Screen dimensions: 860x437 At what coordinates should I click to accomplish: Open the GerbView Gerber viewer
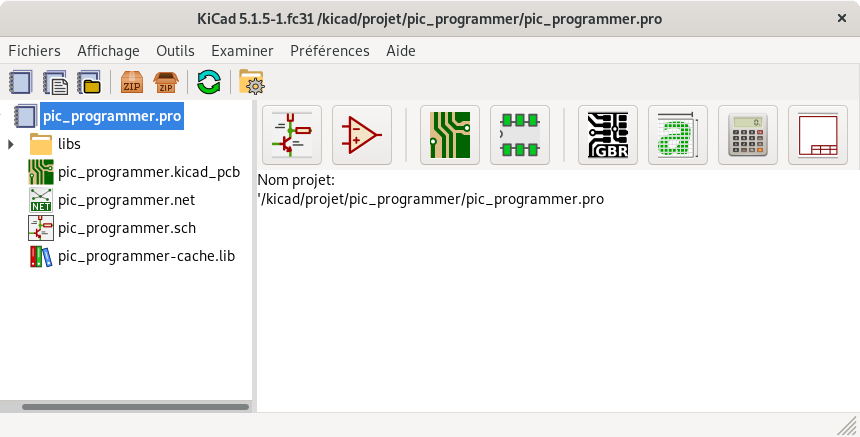pos(607,134)
